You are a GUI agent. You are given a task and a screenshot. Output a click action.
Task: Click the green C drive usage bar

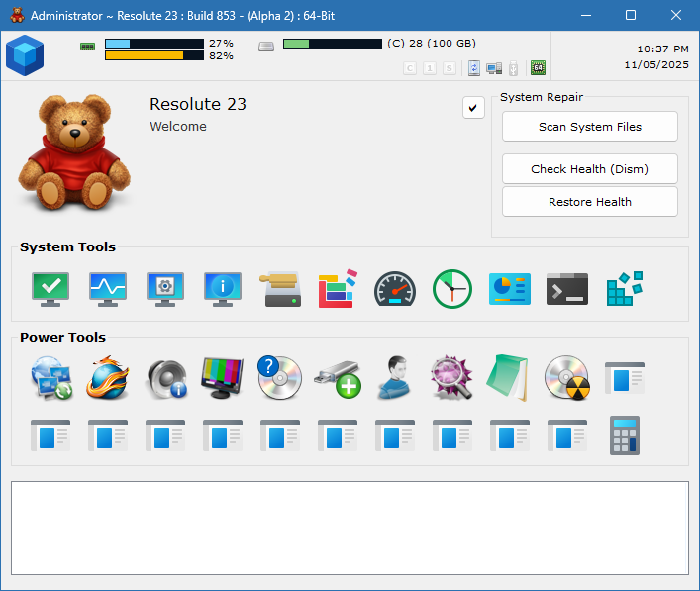333,44
